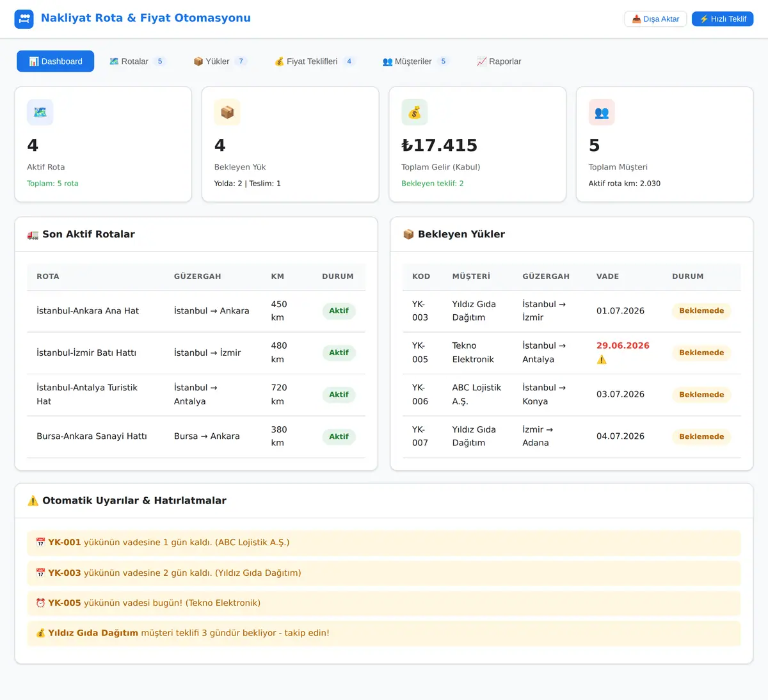
Task: Open the Dashboard tab
Action: tap(55, 61)
